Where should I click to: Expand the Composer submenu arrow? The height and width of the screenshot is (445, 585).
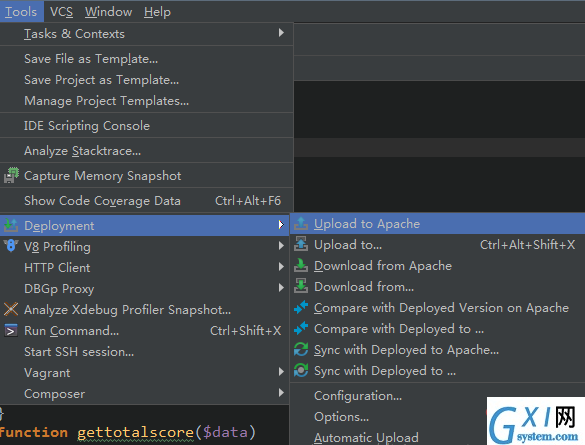[x=281, y=393]
